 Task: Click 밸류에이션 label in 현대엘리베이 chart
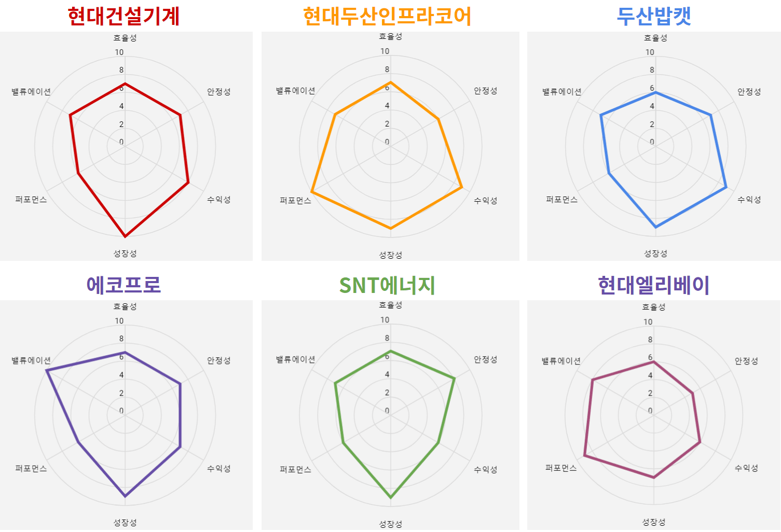[561, 361]
